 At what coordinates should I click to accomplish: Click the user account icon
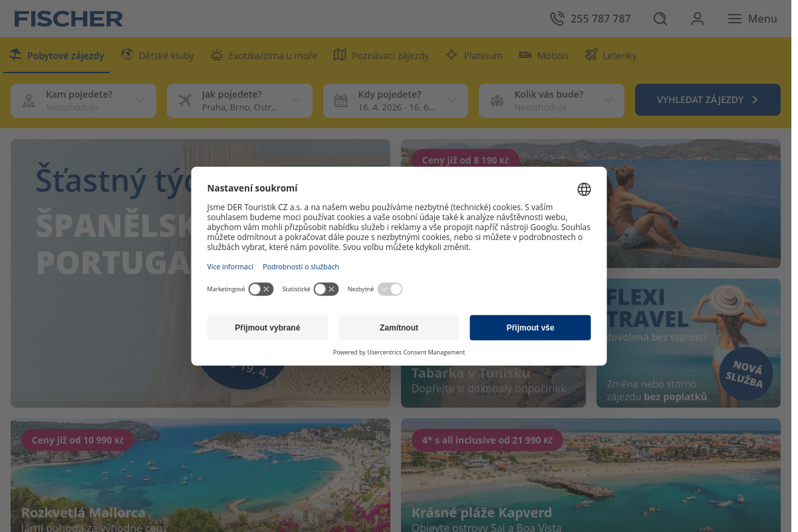(697, 19)
